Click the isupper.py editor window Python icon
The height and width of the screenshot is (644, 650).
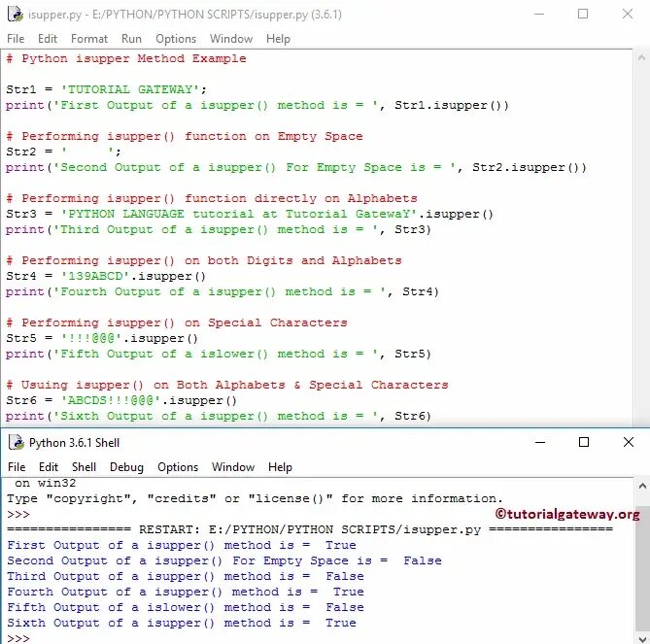[16, 15]
